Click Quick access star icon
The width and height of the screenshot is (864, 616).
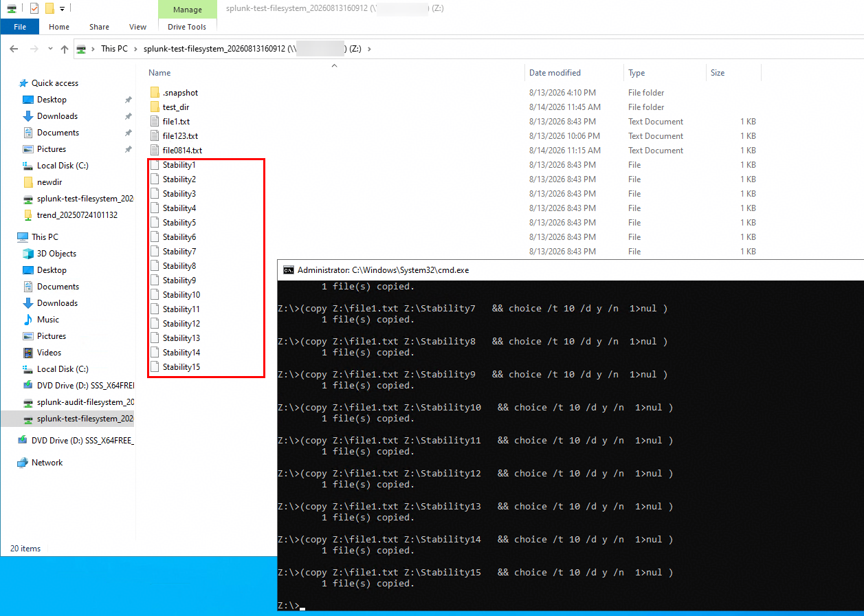23,83
